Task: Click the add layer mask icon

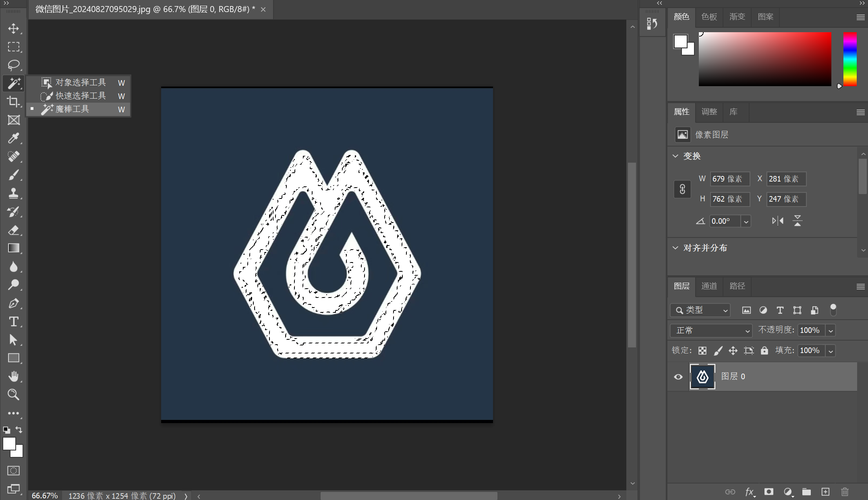Action: pyautogui.click(x=769, y=492)
